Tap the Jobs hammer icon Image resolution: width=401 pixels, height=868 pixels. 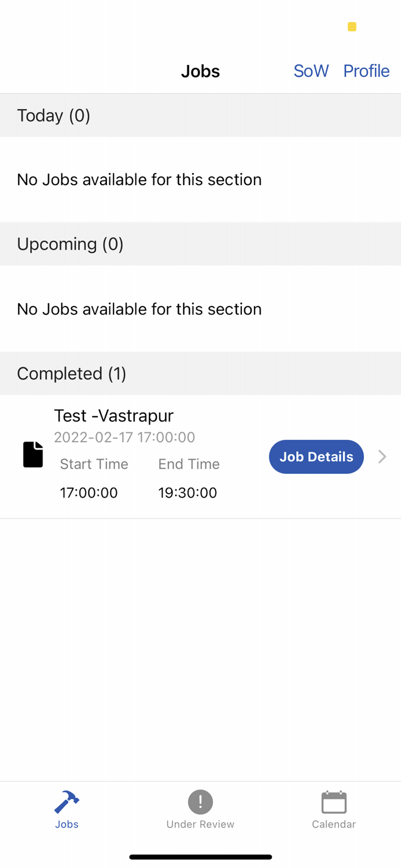point(67,802)
